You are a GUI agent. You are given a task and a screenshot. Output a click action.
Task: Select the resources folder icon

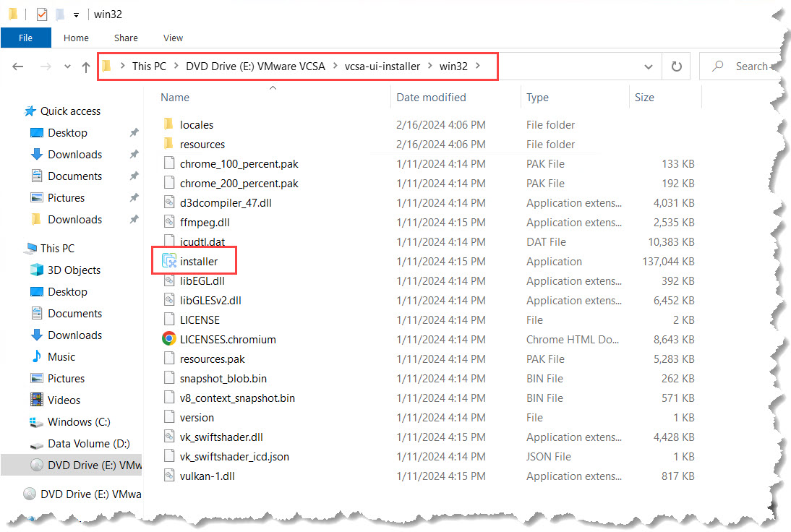click(168, 144)
